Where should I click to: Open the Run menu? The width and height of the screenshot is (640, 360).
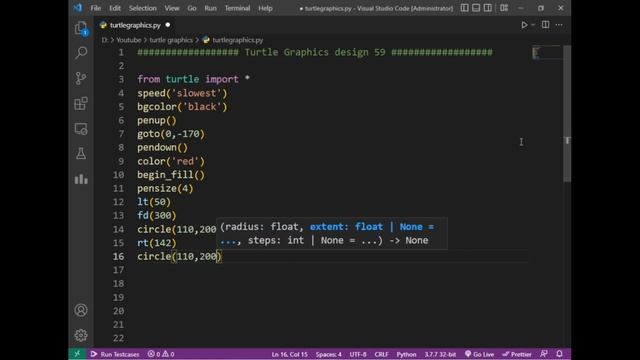pyautogui.click(x=211, y=8)
